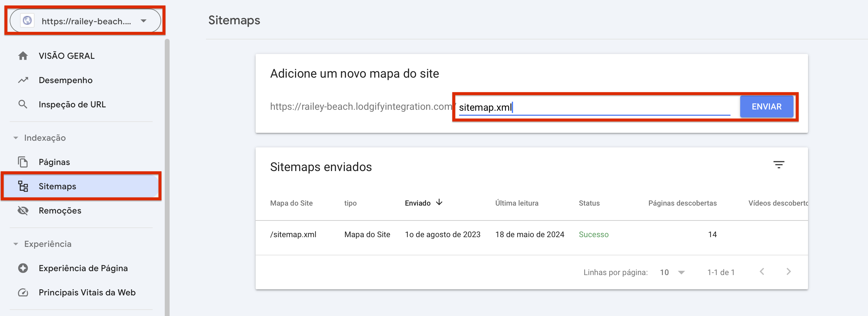Navigate to Desempenho in the sidebar
868x316 pixels.
pos(65,80)
